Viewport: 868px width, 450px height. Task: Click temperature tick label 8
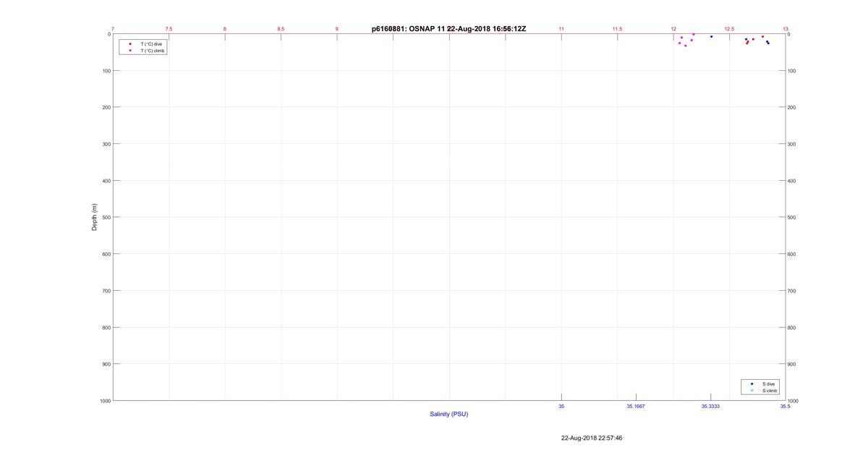[225, 29]
